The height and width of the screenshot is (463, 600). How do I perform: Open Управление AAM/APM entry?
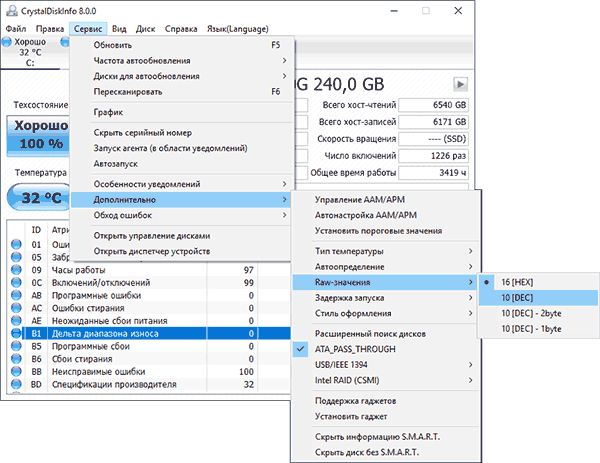tap(385, 199)
